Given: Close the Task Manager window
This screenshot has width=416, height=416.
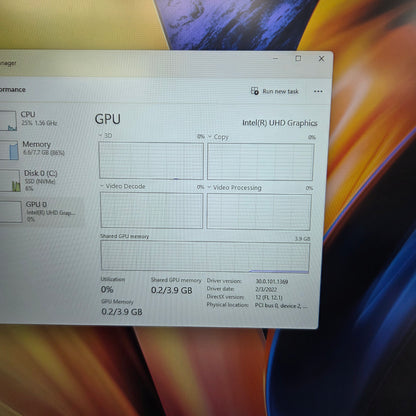Looking at the screenshot, I should 321,59.
